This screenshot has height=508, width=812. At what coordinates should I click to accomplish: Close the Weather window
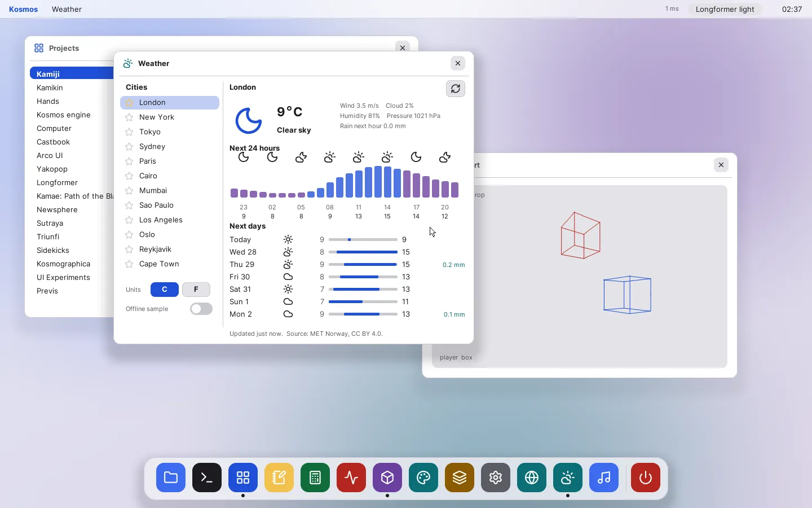[x=458, y=63]
